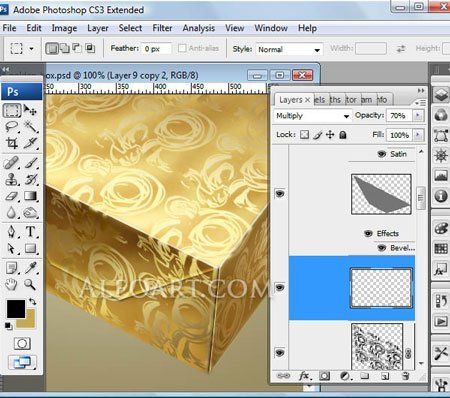
Task: Toggle the Anti-alias checkbox
Action: tap(182, 48)
